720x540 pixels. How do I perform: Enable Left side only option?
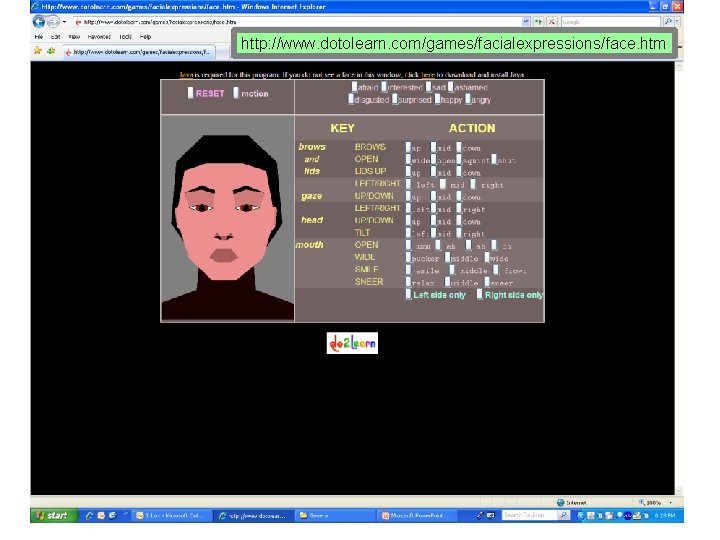point(408,294)
